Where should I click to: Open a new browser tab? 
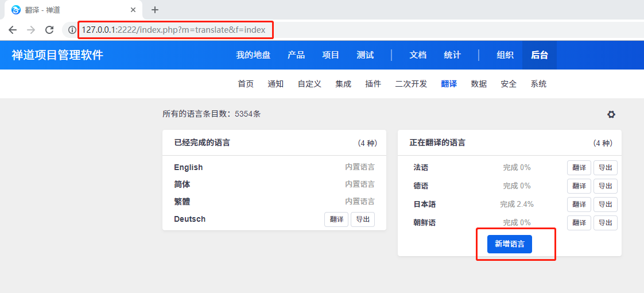[155, 10]
